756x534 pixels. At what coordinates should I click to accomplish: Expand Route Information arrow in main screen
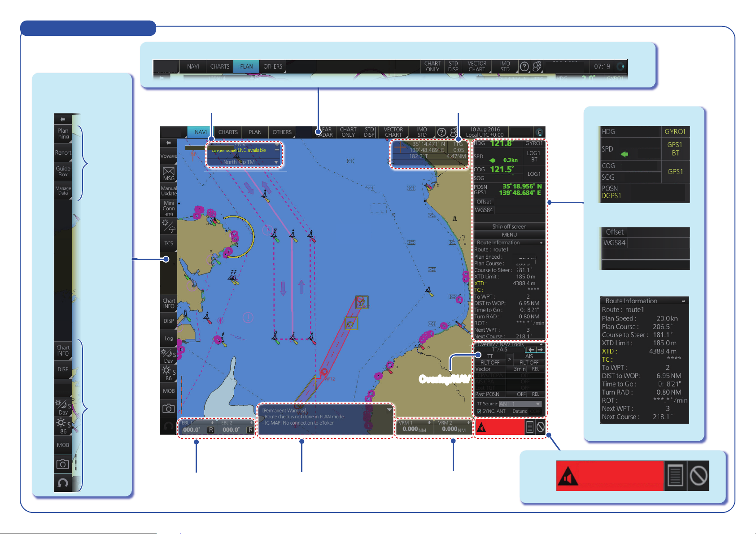pyautogui.click(x=541, y=243)
